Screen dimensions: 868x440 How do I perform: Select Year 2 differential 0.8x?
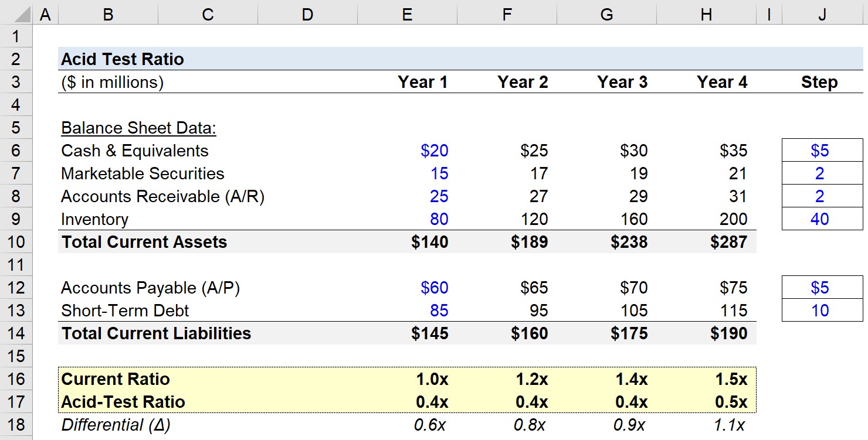coord(530,425)
